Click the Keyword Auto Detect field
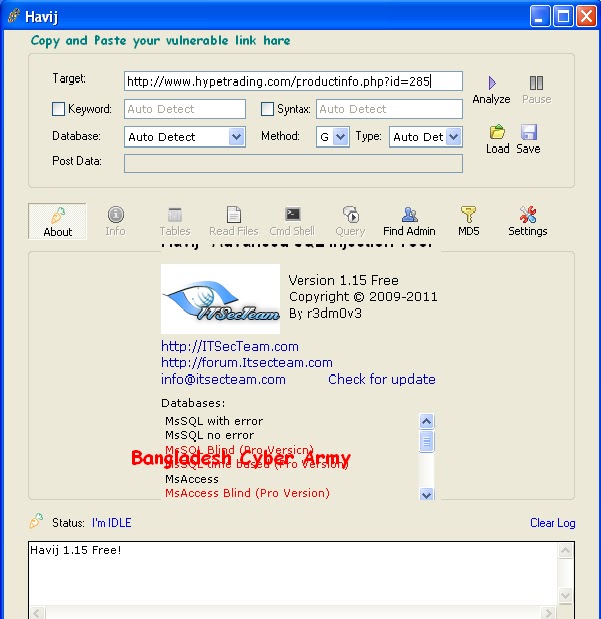 tap(185, 109)
